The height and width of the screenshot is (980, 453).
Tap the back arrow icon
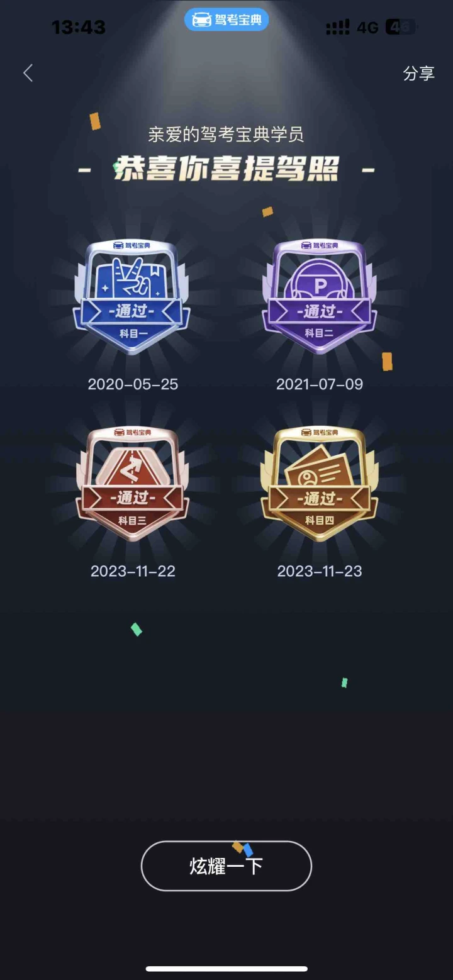click(x=28, y=73)
